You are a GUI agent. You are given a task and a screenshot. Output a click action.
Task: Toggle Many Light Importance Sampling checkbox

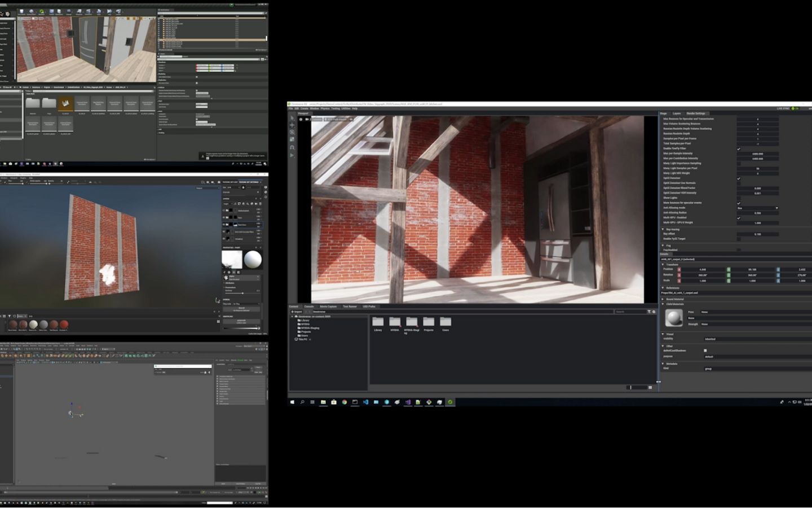(x=739, y=163)
